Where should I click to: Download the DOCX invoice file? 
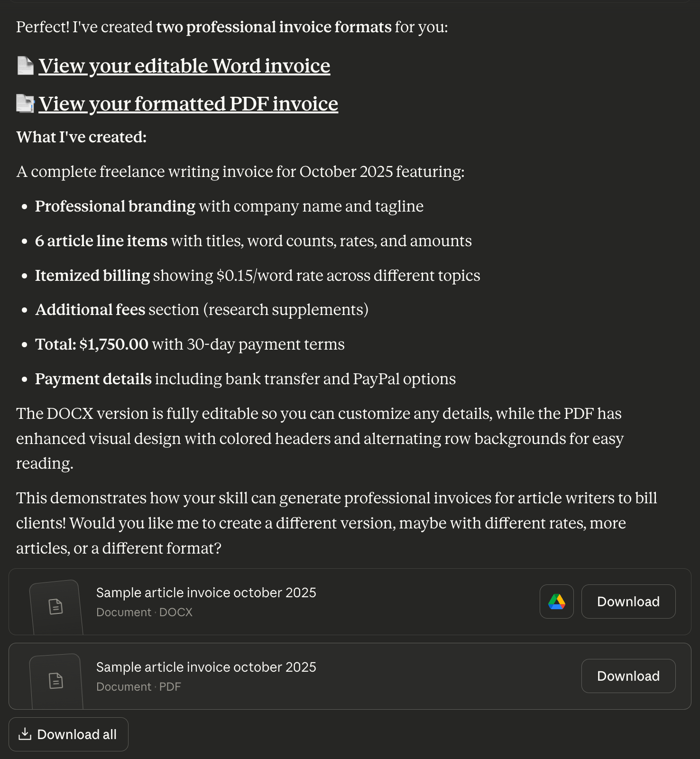tap(628, 602)
